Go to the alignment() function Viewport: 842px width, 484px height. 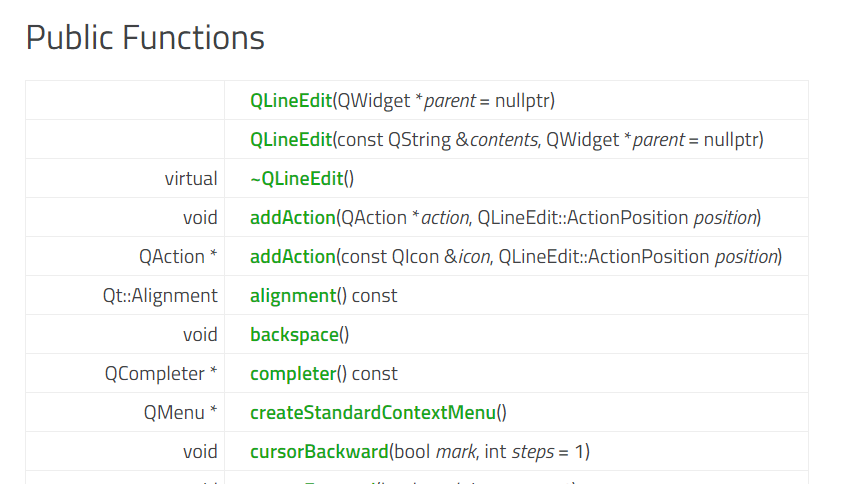292,296
